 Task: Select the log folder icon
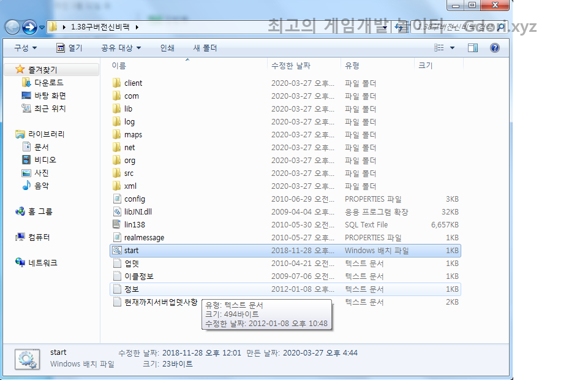117,121
